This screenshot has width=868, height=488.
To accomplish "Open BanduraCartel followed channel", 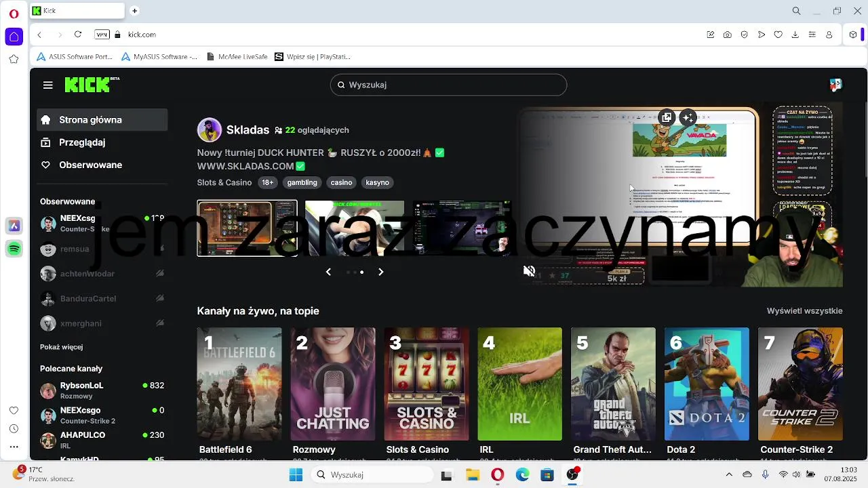I will click(102, 298).
